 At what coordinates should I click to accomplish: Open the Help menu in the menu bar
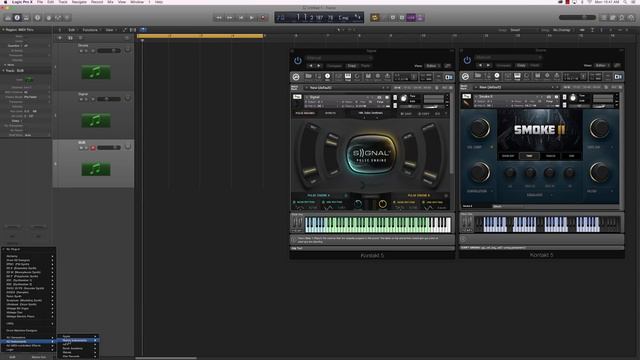pyautogui.click(x=159, y=2)
